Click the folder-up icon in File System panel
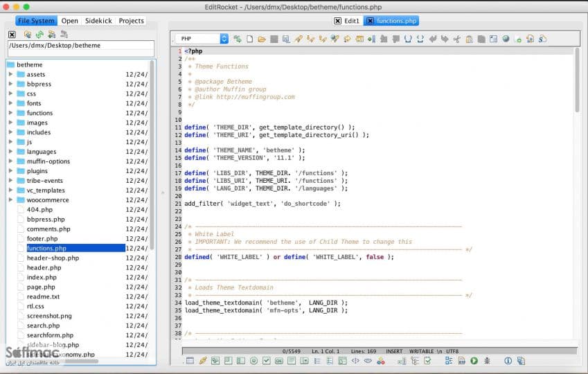Screen dimensions: 588x374 (28, 35)
